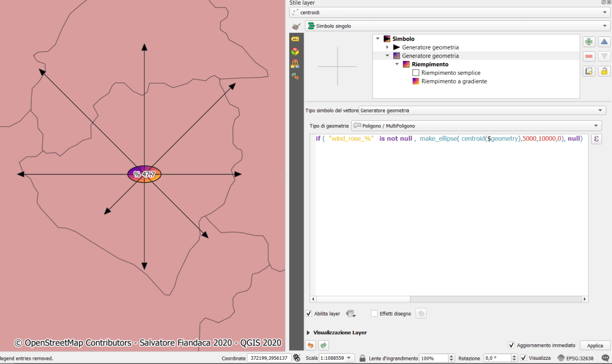Duplicate the selected symbol layer
Screen dimensions: 612x364
[x=589, y=71]
